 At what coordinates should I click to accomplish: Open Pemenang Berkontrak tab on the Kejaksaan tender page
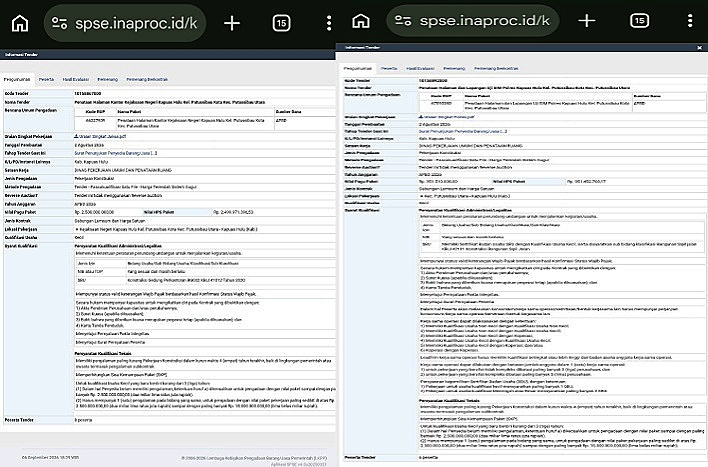click(x=147, y=79)
